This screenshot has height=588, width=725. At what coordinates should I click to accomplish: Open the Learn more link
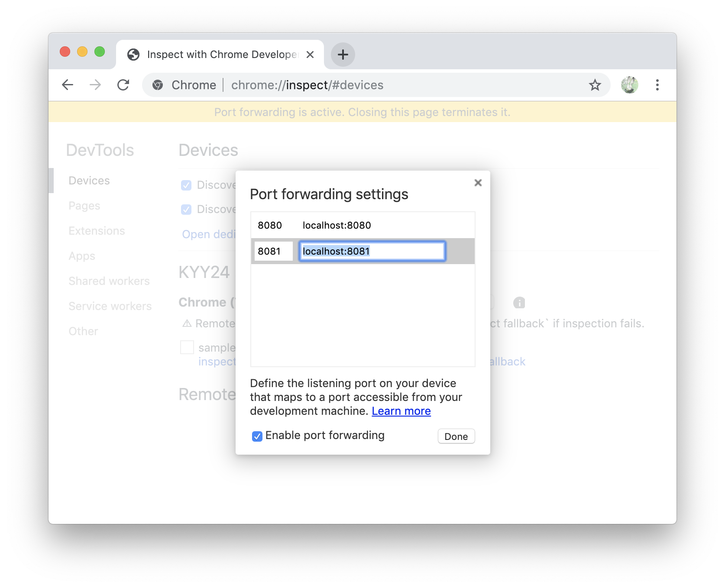tap(401, 411)
